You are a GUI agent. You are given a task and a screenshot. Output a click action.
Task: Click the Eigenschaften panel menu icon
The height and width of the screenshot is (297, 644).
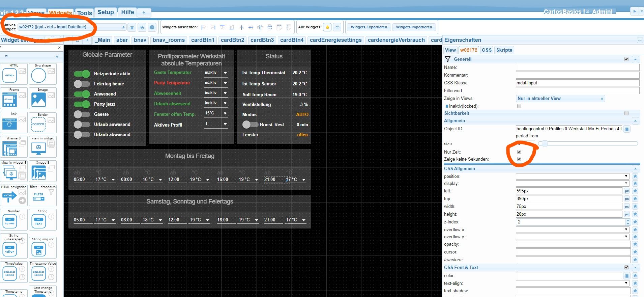pos(639,40)
